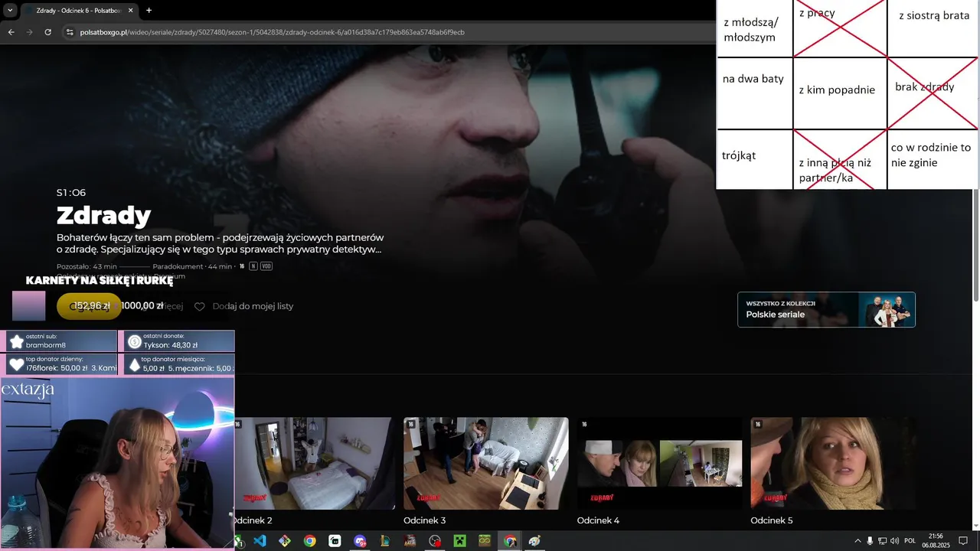This screenshot has width=980, height=551.
Task: Click the bingo cell 'co w rodzinie to nie zginie'
Action: pos(933,159)
